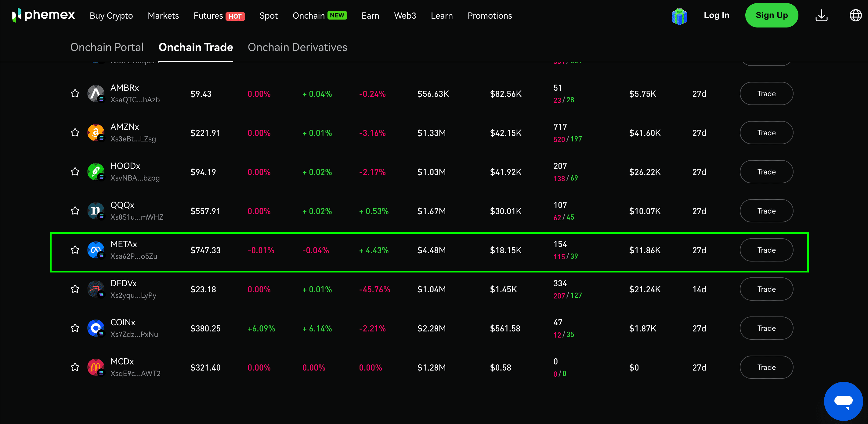Click Trade for AMBRx
Screen dimensions: 868x424
(766, 94)
